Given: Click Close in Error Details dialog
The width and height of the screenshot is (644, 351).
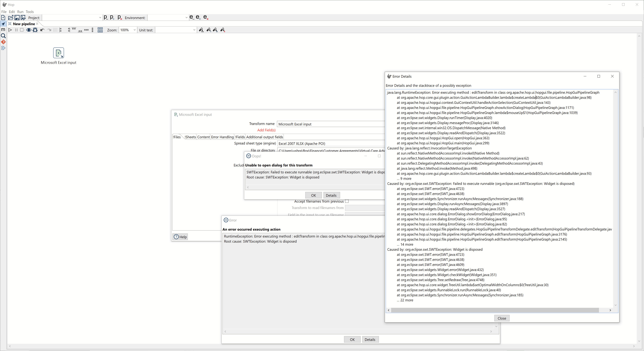Looking at the screenshot, I should coord(501,318).
